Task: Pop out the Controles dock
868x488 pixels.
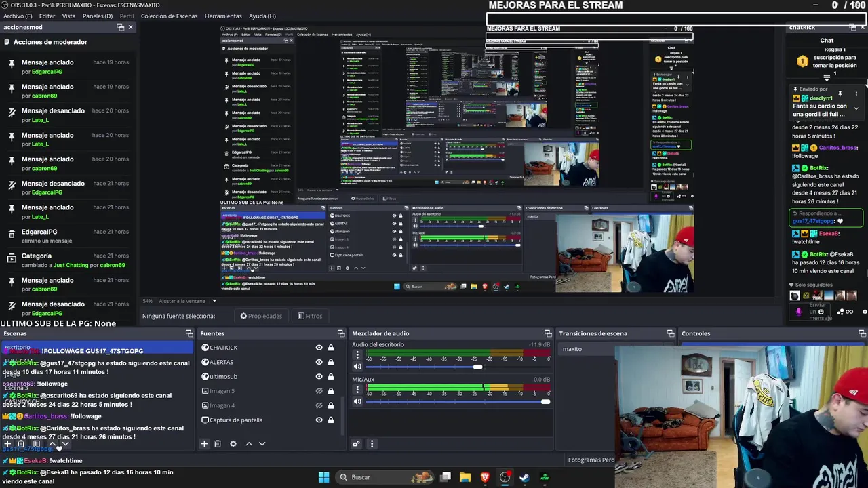Action: click(x=863, y=333)
